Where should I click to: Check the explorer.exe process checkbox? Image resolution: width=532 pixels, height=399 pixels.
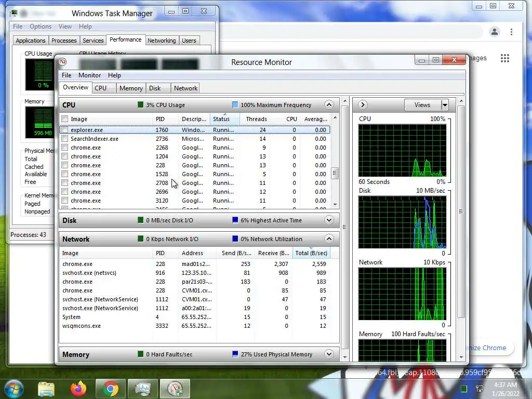(64, 129)
